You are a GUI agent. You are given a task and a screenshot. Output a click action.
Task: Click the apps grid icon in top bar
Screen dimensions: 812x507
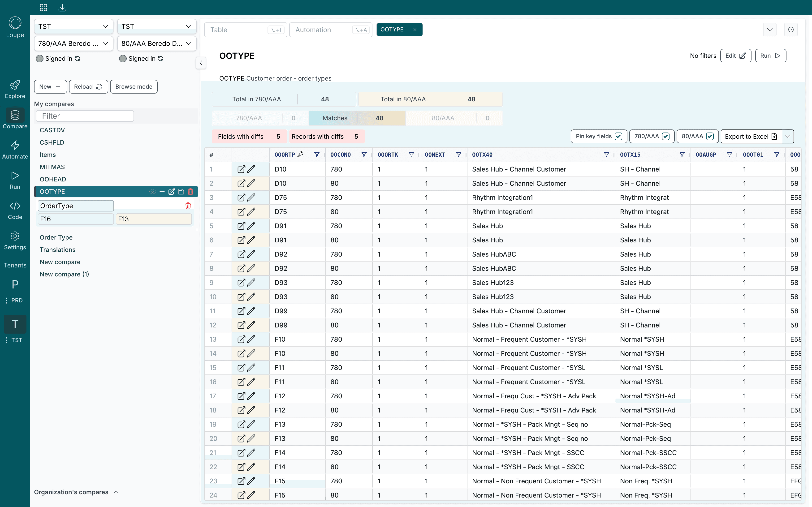coord(43,7)
